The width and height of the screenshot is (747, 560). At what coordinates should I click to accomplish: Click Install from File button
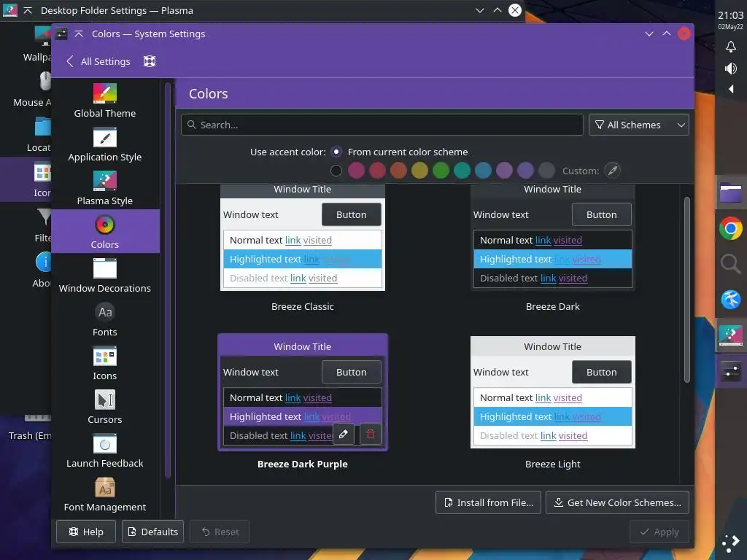[x=488, y=502]
